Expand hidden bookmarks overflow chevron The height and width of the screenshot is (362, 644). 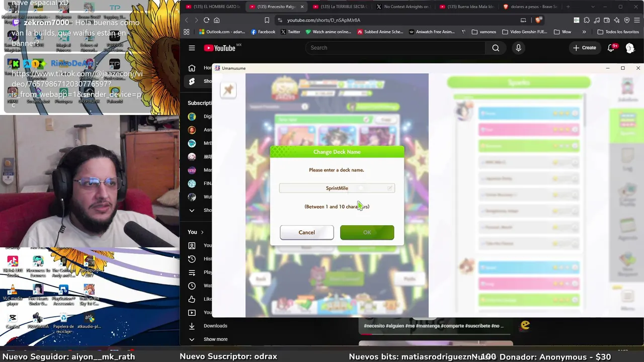584,32
